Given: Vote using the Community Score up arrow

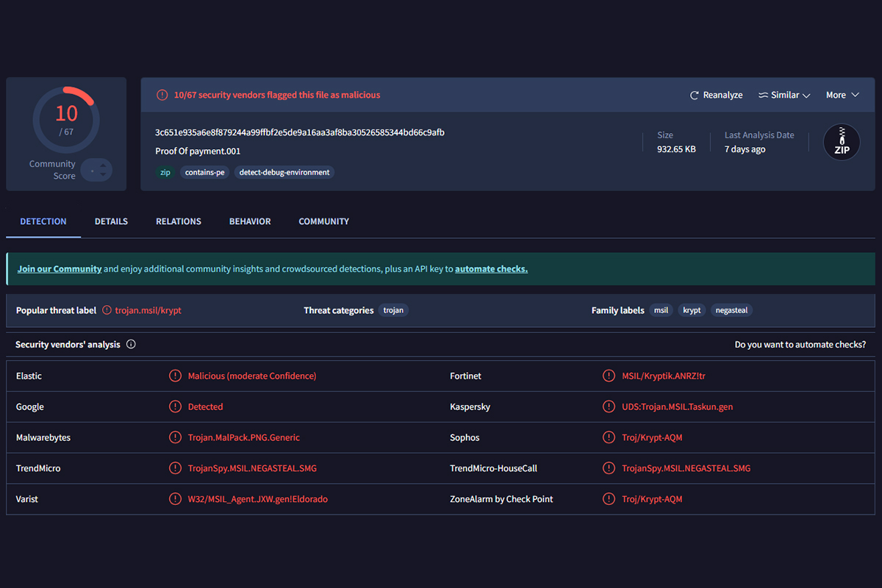Looking at the screenshot, I should pyautogui.click(x=104, y=165).
